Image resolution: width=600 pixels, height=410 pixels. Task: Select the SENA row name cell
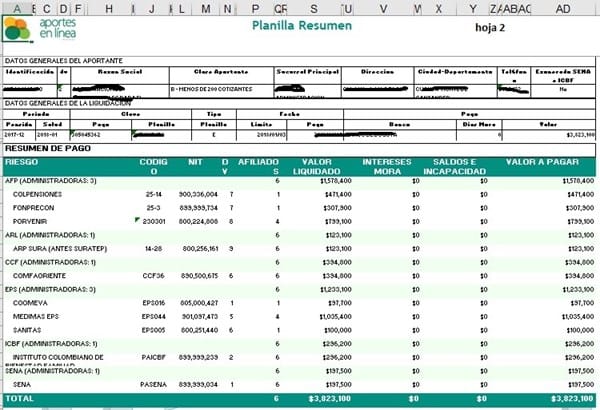coord(22,383)
